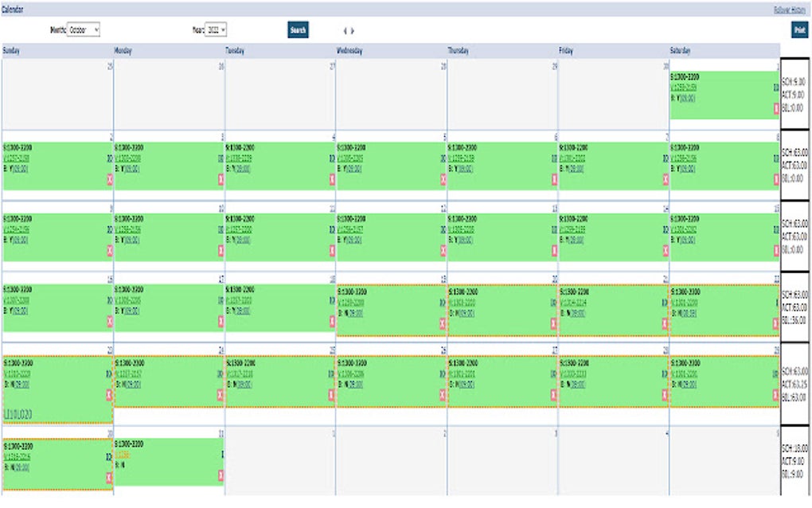Remove the October 8 shift via red X
Screen dimensions: 812x508
click(776, 179)
